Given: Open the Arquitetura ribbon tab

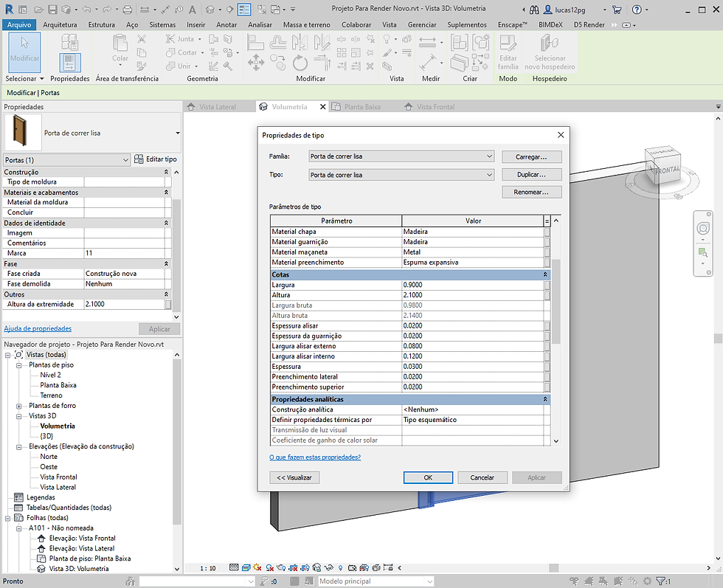Looking at the screenshot, I should pyautogui.click(x=60, y=25).
